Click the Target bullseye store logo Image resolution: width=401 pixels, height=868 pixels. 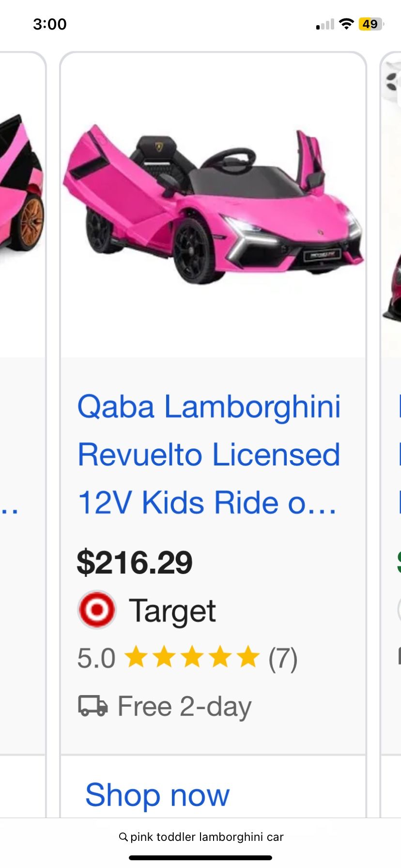pyautogui.click(x=96, y=609)
